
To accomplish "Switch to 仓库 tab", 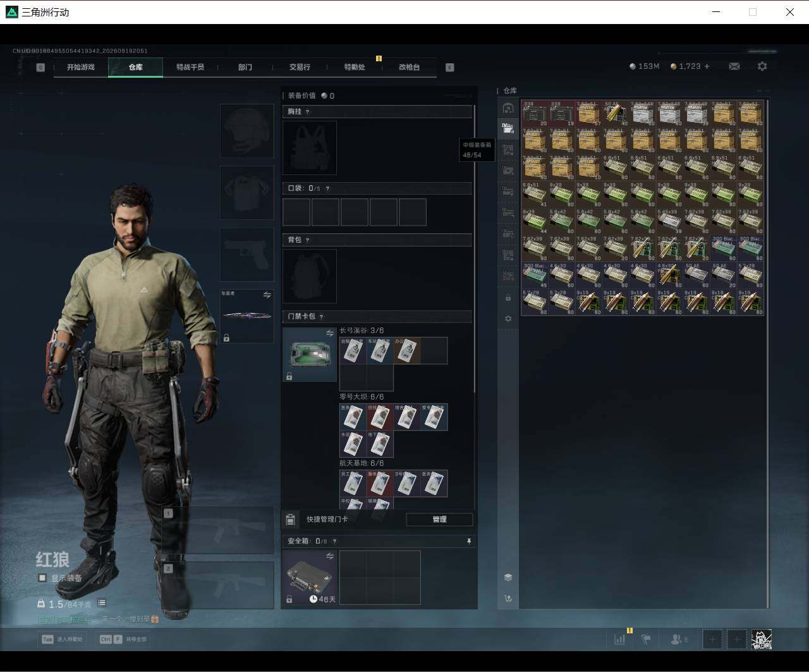I will [x=136, y=67].
